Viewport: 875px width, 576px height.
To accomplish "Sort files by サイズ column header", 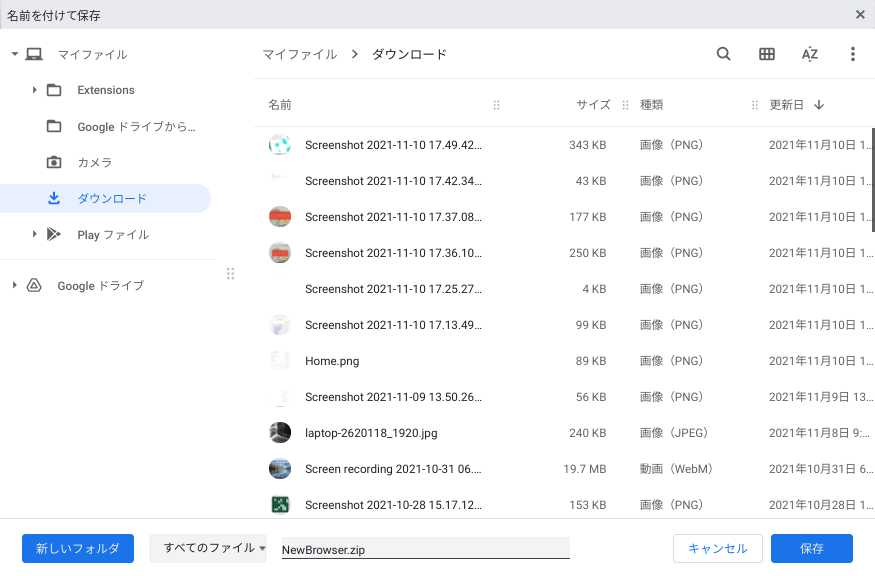I will [x=592, y=105].
